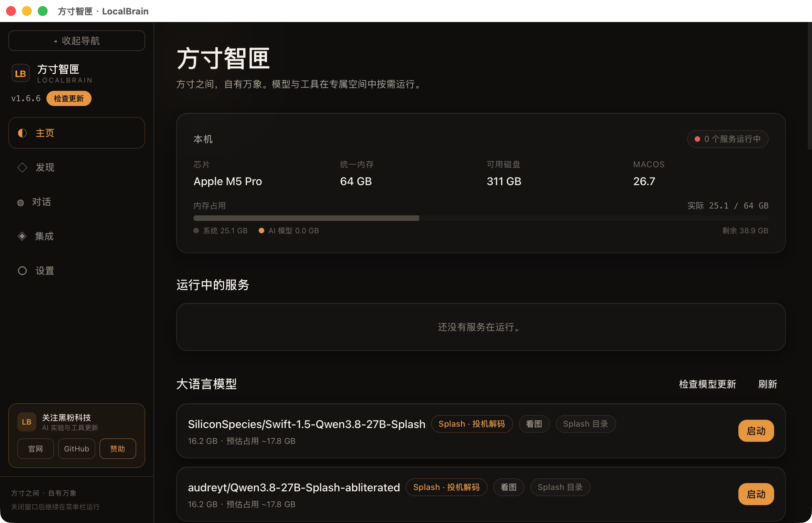This screenshot has width=812, height=523.
Task: Click the 赞助 sponsor button
Action: (x=118, y=449)
